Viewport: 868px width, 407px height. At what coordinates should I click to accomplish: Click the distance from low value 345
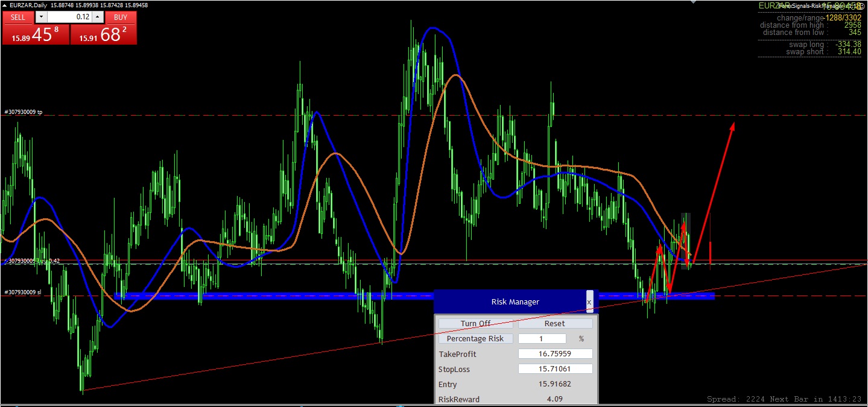point(855,33)
